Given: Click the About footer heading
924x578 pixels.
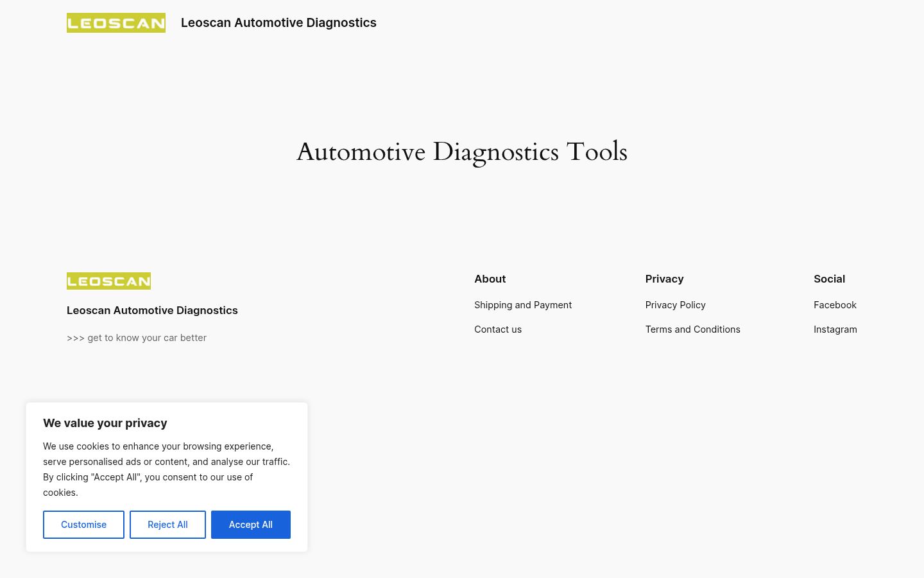Looking at the screenshot, I should [x=490, y=279].
